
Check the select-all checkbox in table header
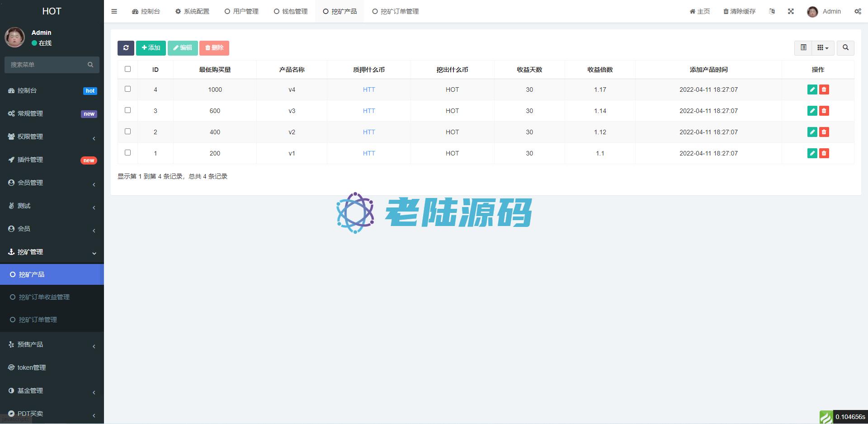[127, 69]
